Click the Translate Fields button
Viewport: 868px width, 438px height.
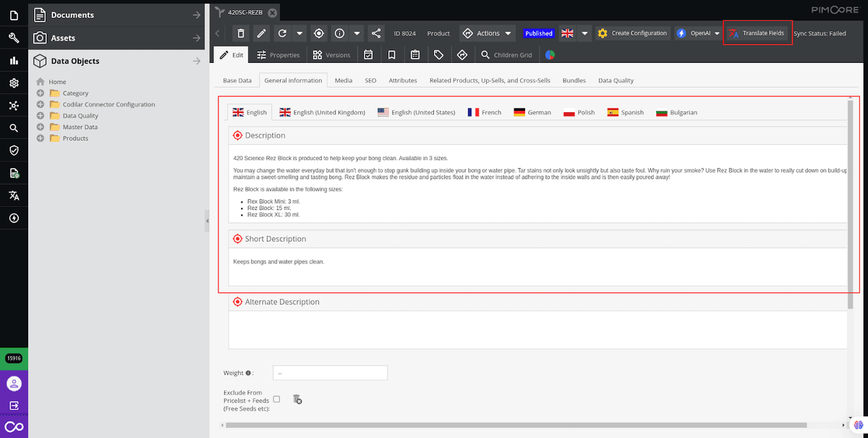[x=757, y=33]
